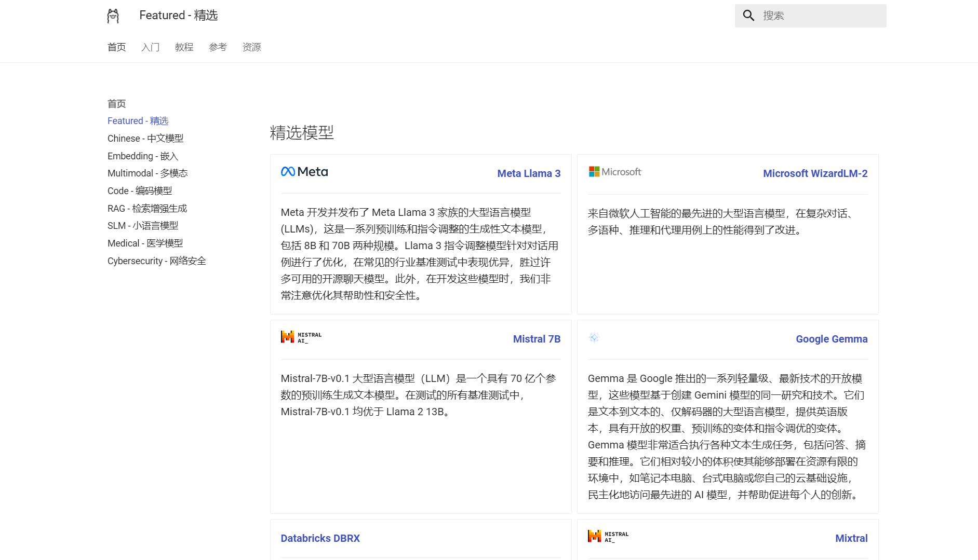Click the llama site logo

113,16
